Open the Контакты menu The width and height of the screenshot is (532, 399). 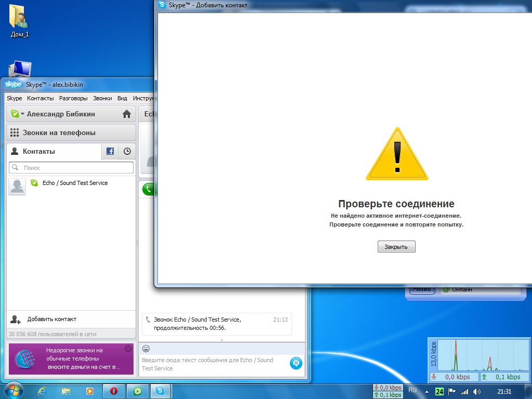[x=41, y=98]
